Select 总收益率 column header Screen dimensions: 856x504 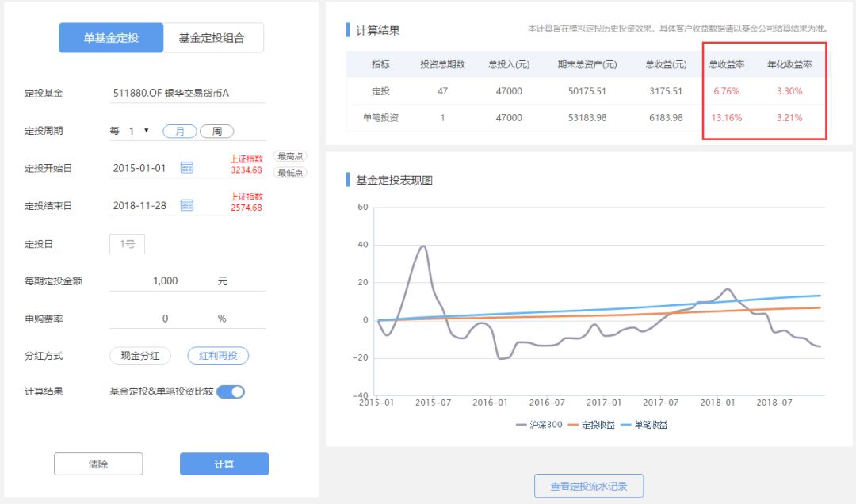(727, 64)
